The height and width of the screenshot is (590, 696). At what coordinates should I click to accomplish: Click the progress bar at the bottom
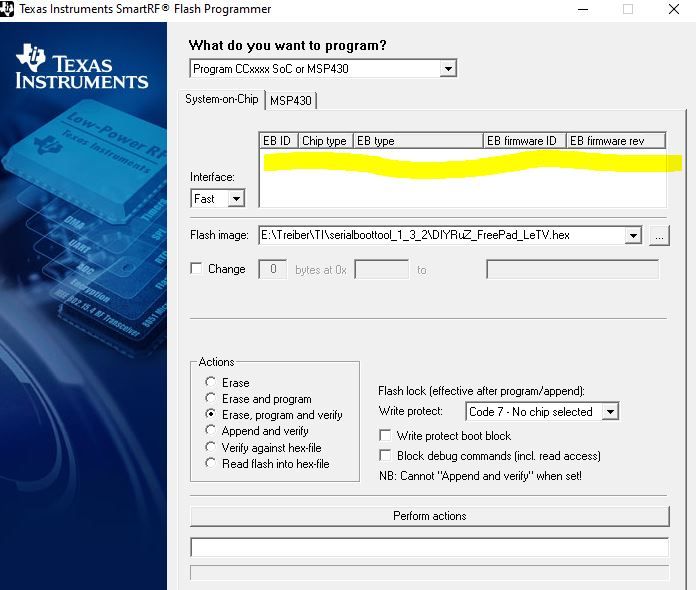[430, 573]
